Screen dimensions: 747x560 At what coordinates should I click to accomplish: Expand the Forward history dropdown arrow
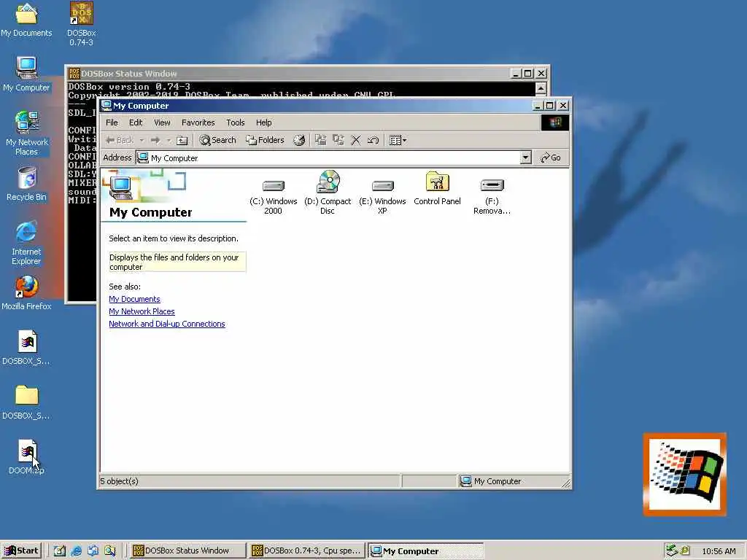(x=169, y=140)
